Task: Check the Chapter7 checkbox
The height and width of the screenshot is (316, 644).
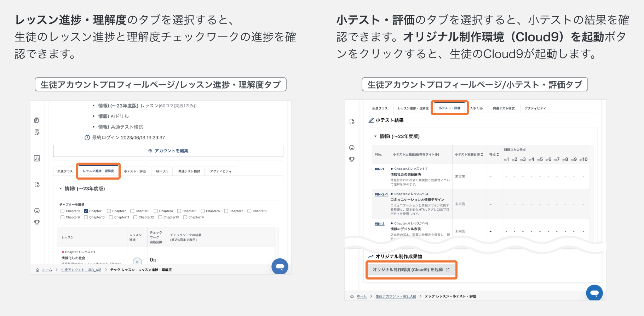Action: tap(226, 211)
